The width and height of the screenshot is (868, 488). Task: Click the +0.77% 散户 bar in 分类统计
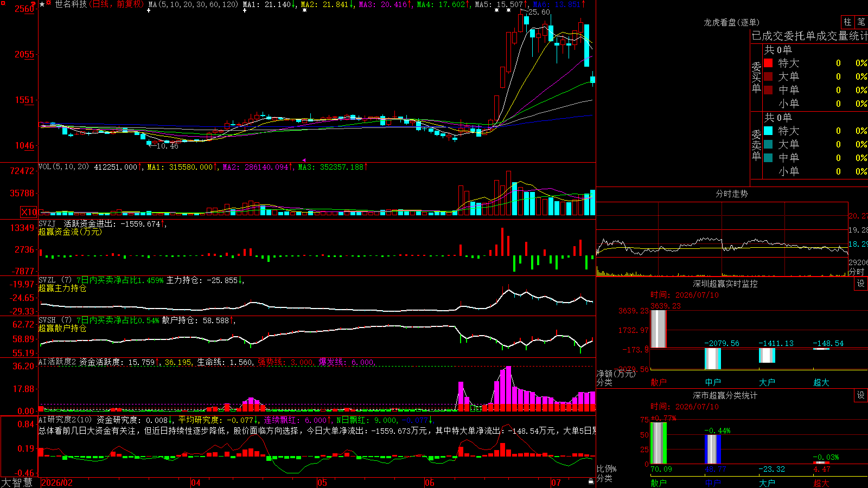(659, 443)
